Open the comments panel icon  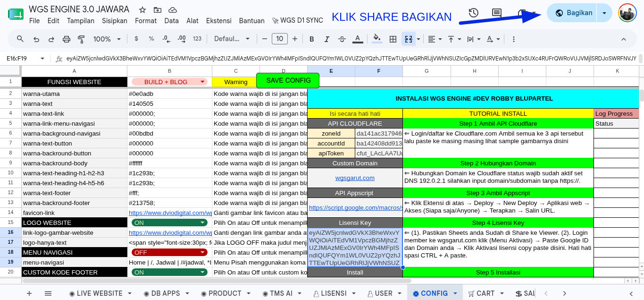[497, 13]
